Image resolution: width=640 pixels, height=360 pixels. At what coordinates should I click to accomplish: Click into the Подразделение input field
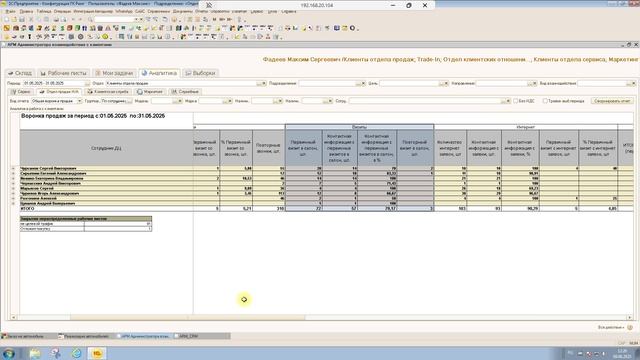[327, 83]
